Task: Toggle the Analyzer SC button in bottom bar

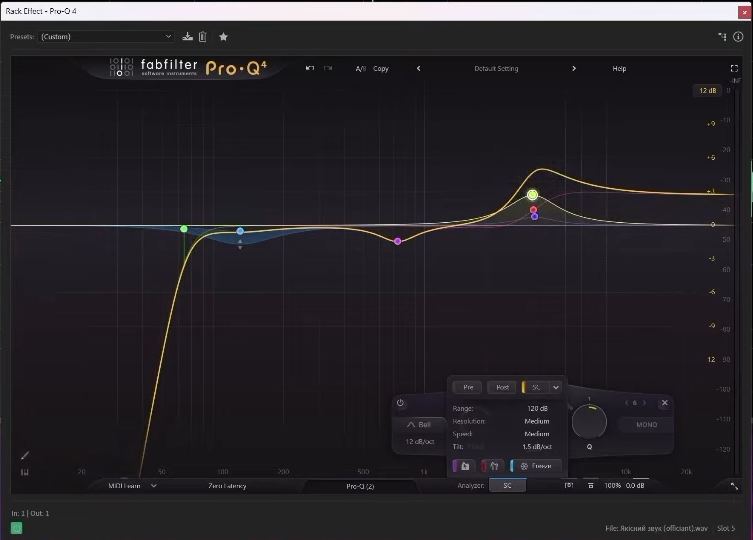Action: pos(507,485)
